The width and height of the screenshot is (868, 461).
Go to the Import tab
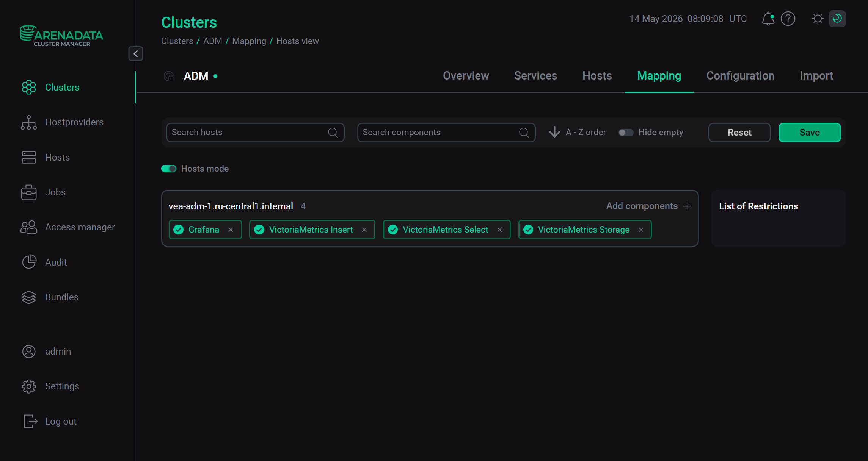click(x=816, y=76)
